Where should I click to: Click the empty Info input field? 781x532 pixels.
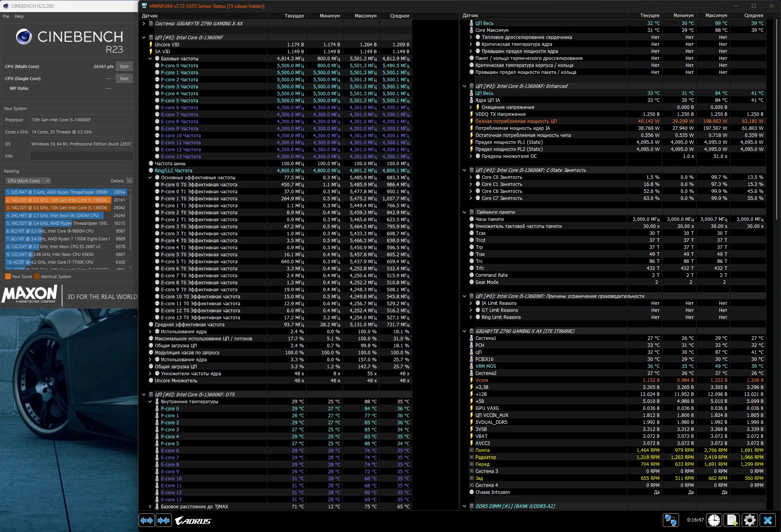81,156
